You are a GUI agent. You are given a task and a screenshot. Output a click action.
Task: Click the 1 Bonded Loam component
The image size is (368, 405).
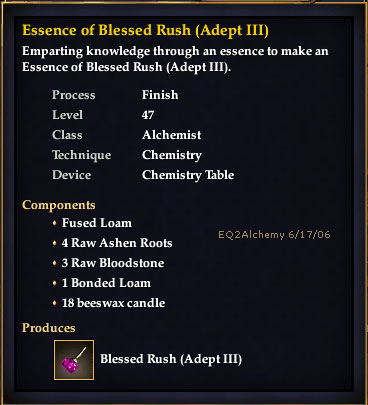coord(106,283)
